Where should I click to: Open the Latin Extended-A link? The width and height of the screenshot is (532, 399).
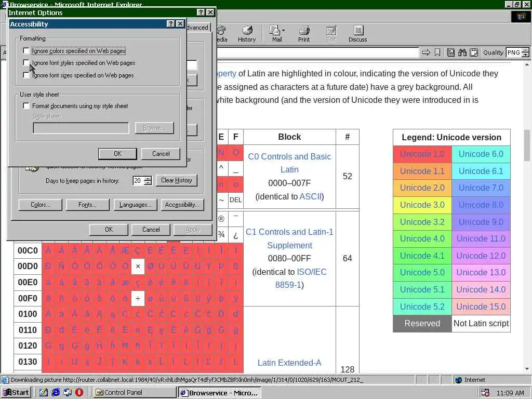pos(289,363)
